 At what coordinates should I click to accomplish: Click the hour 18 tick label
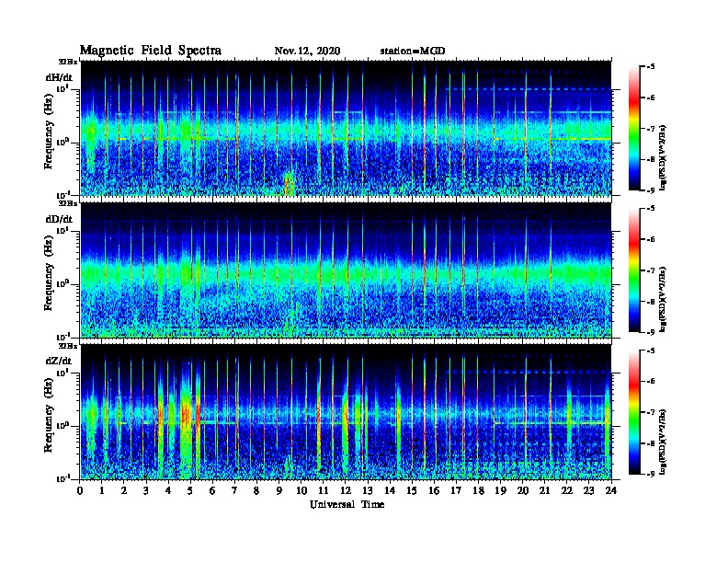pos(478,491)
